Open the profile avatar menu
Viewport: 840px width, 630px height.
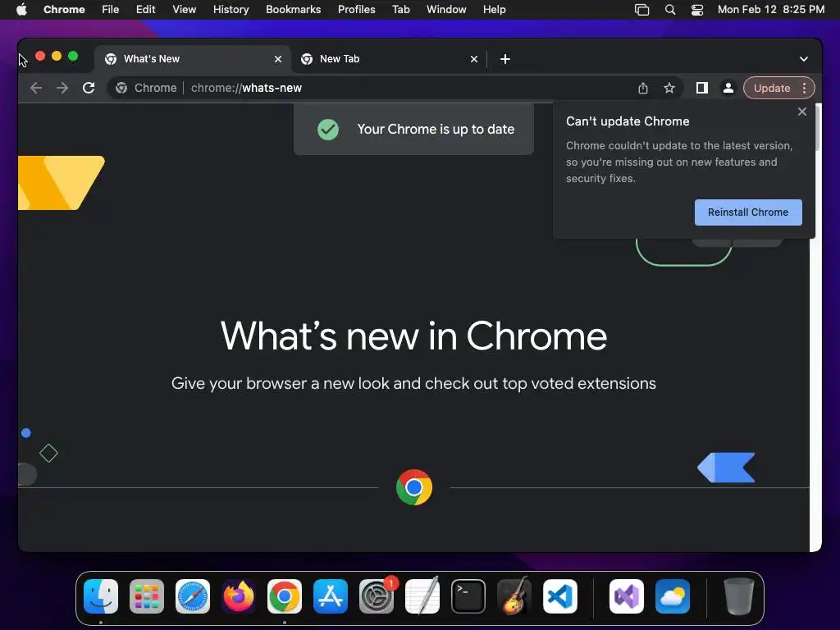point(728,88)
